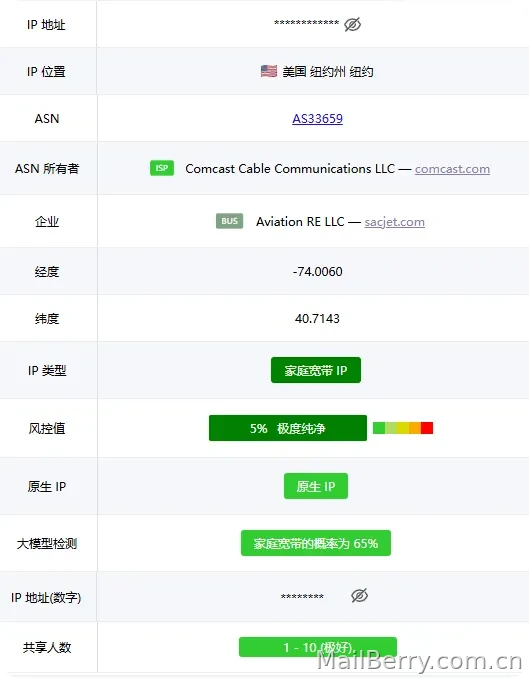
Task: Click the IP 位置 row label
Action: (46, 72)
